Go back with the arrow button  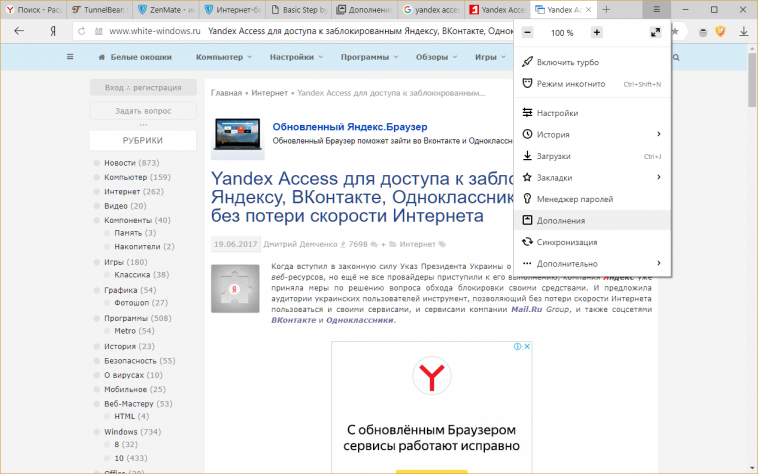19,31
